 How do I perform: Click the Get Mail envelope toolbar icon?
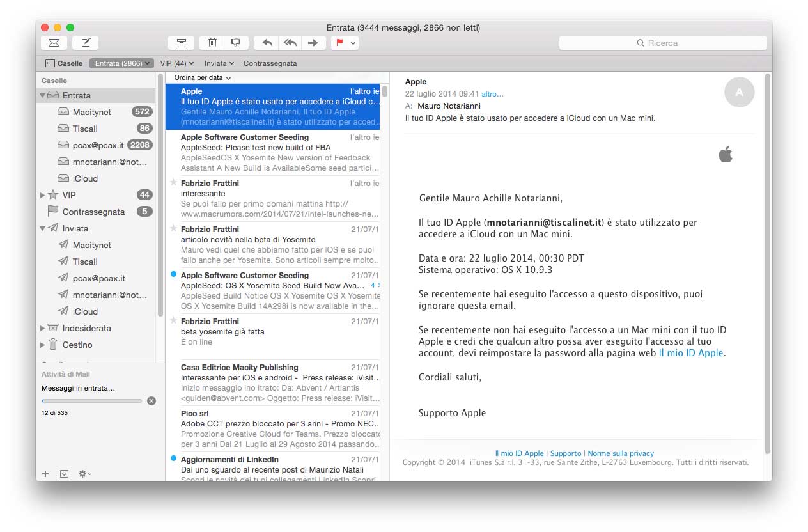[54, 43]
